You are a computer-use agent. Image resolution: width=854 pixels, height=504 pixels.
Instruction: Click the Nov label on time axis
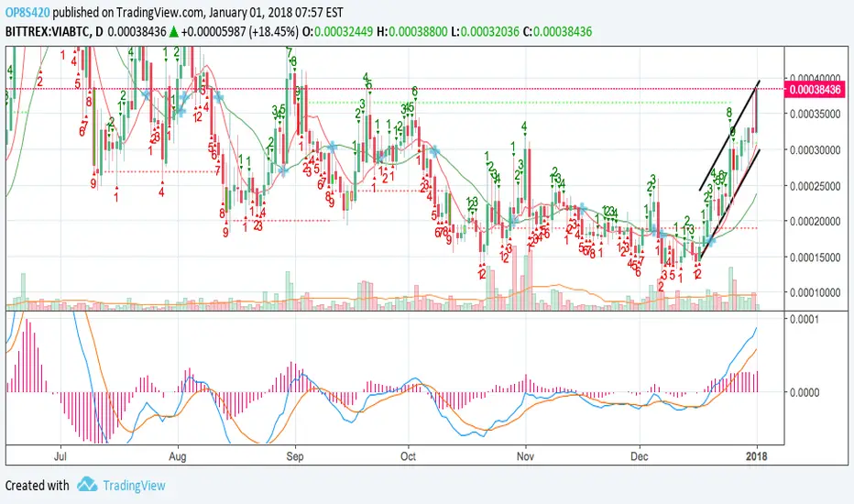point(525,456)
